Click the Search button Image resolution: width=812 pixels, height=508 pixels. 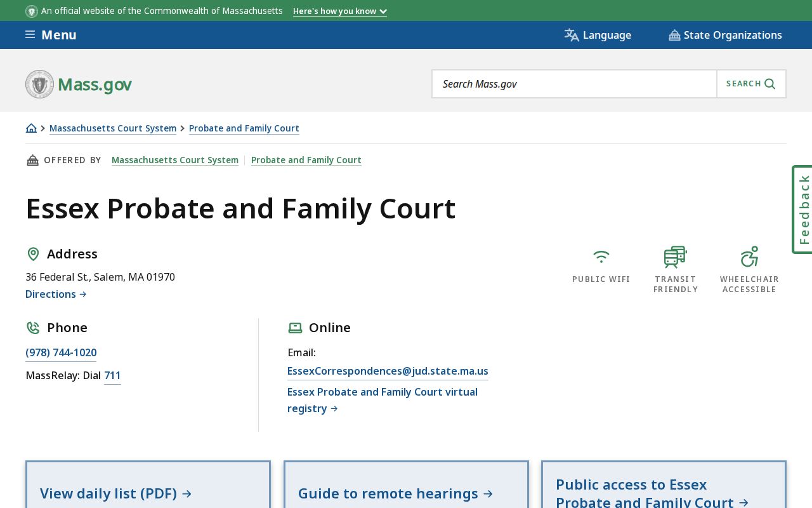(751, 84)
